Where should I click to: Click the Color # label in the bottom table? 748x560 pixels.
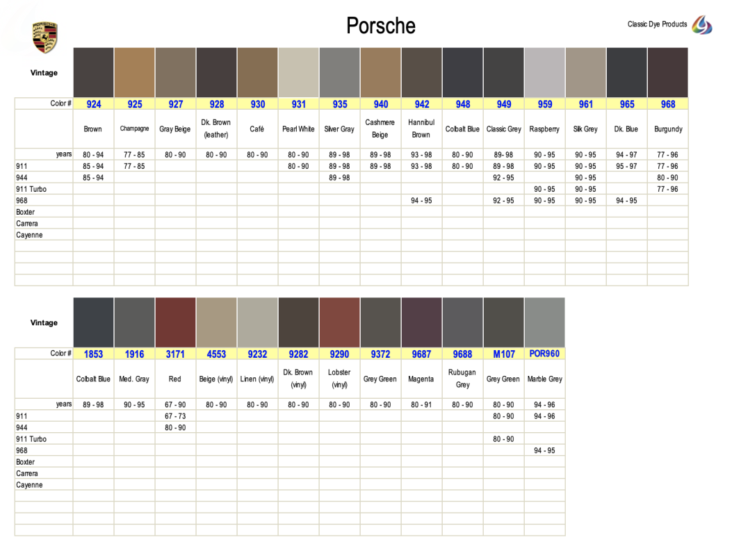click(60, 353)
